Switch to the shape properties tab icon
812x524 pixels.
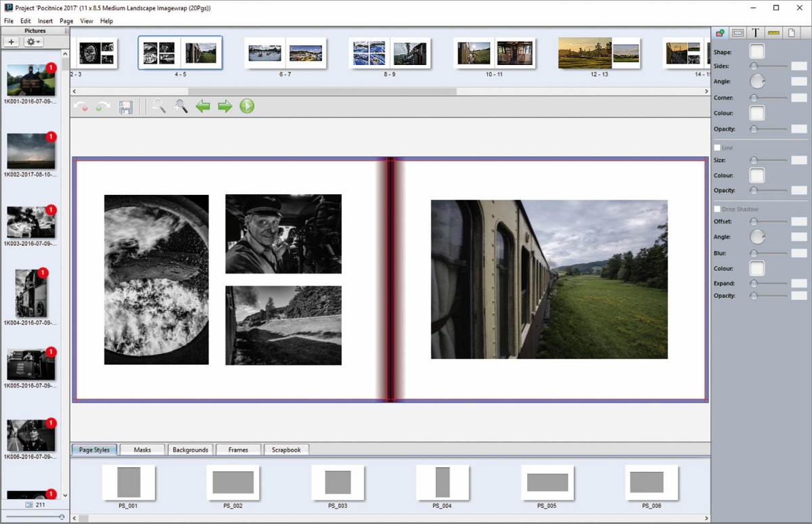pyautogui.click(x=721, y=32)
